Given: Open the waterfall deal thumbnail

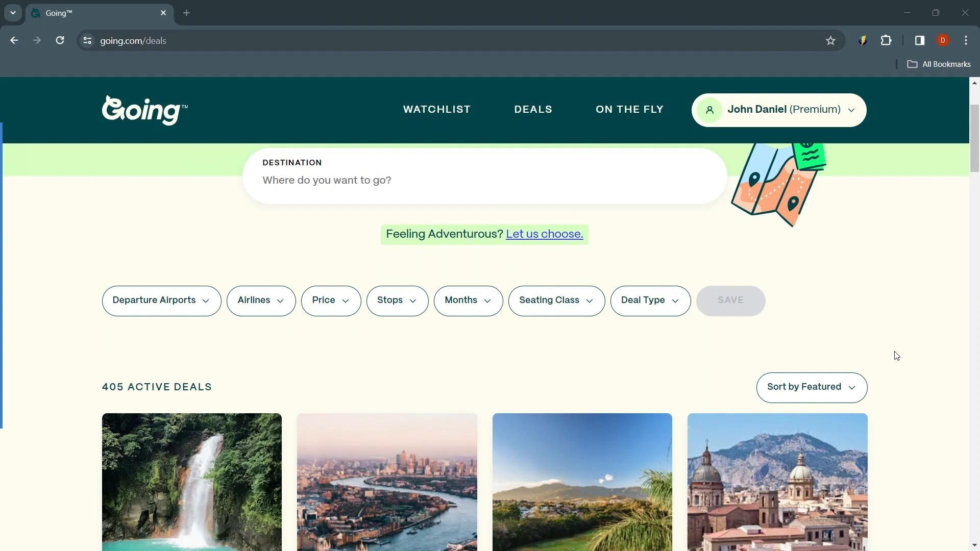Looking at the screenshot, I should pos(192,482).
